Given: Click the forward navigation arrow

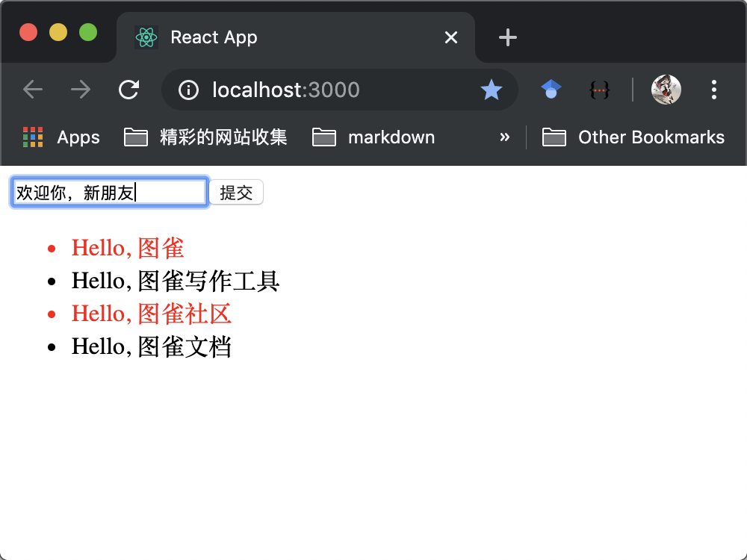Looking at the screenshot, I should (x=80, y=89).
